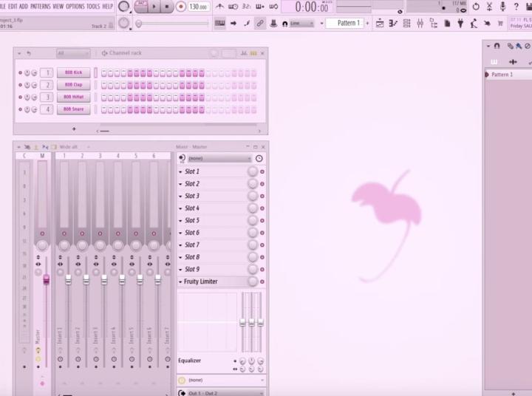Add new pattern with plus beside Pattern 1
The image size is (532, 396).
click(367, 24)
